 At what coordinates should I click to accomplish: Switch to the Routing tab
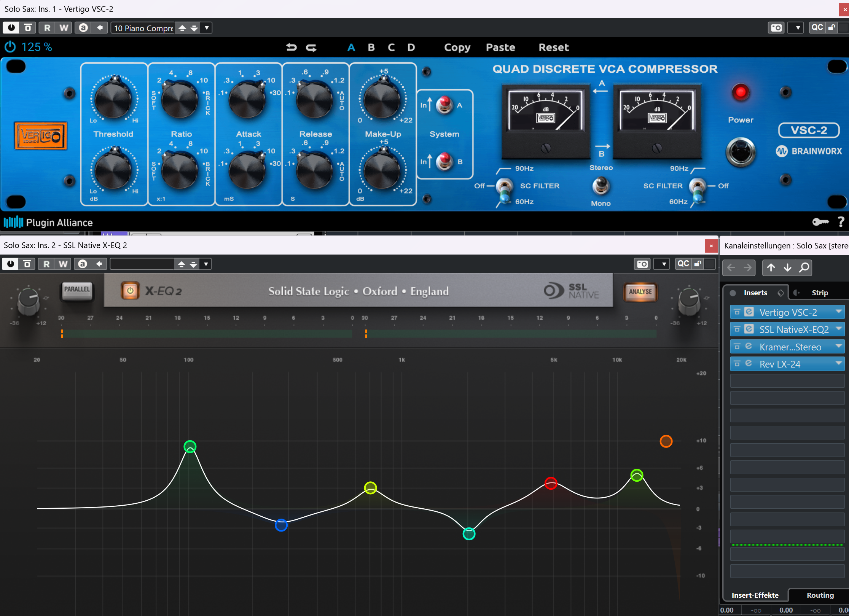click(820, 595)
